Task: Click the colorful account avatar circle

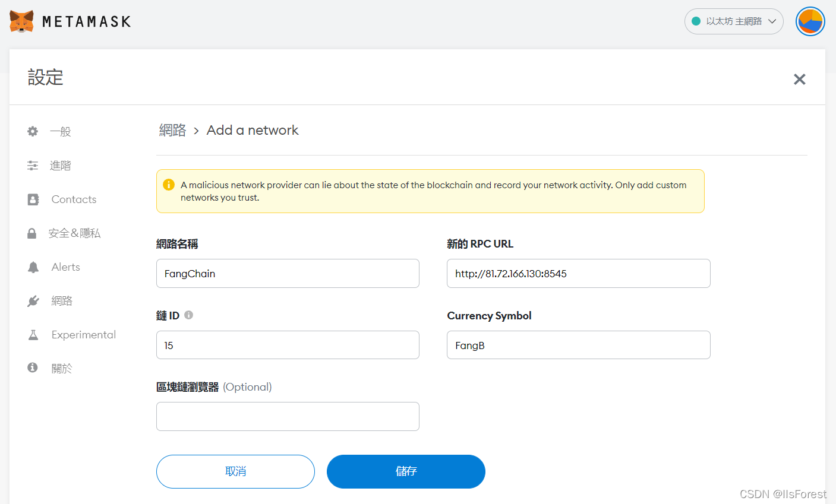Action: (810, 21)
